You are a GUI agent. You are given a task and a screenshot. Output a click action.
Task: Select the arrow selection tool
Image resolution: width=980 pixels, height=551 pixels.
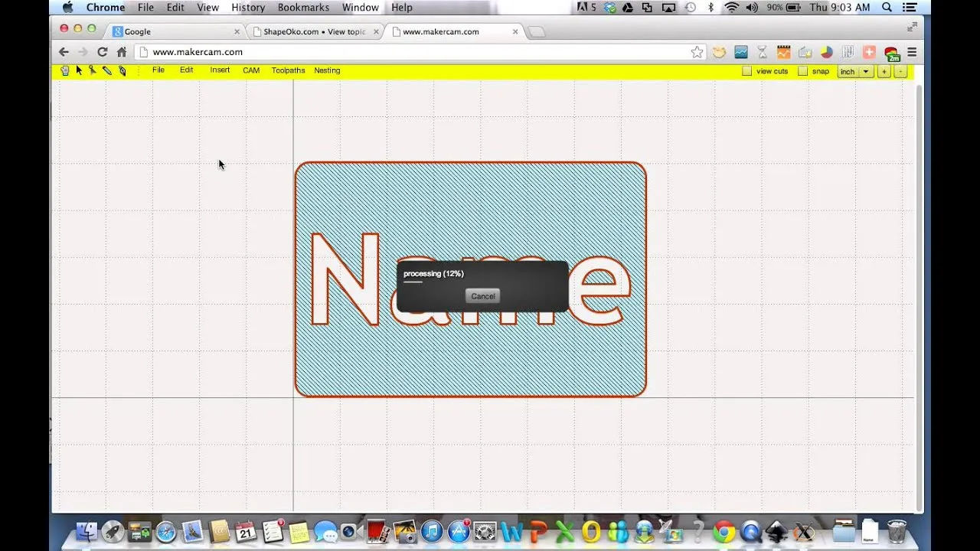79,70
